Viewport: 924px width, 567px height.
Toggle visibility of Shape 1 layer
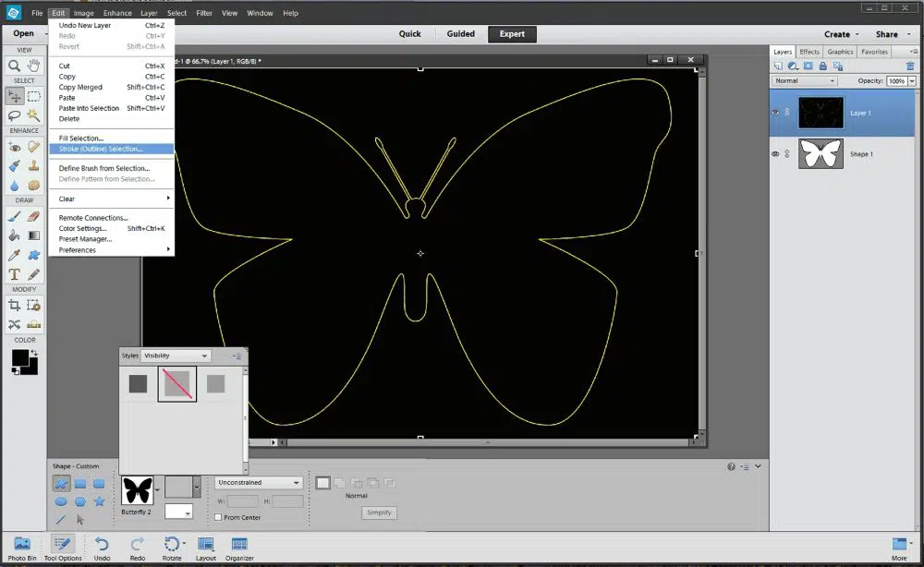click(x=775, y=154)
